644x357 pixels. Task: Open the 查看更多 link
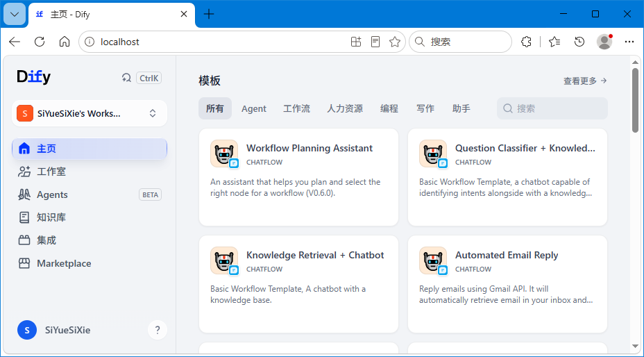(585, 81)
